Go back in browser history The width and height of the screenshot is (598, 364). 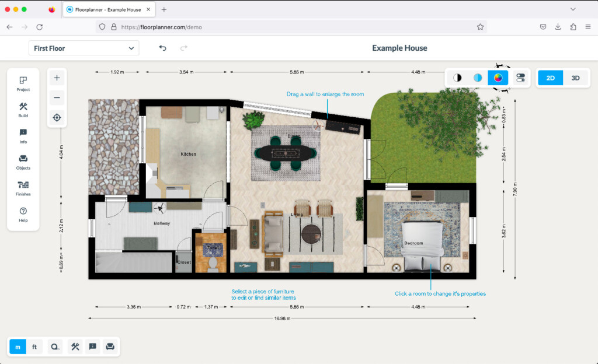pyautogui.click(x=9, y=27)
